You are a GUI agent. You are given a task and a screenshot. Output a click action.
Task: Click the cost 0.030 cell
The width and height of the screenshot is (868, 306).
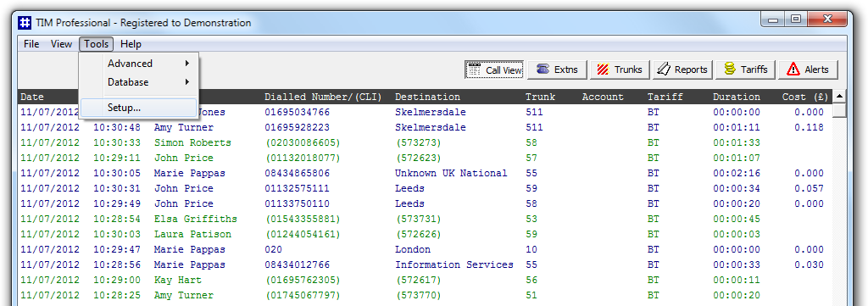point(809,264)
